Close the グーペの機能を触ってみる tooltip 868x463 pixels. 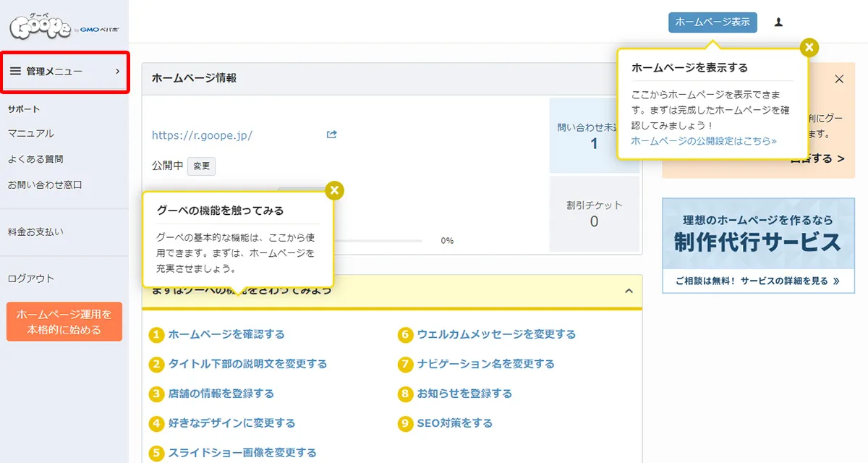tap(333, 190)
